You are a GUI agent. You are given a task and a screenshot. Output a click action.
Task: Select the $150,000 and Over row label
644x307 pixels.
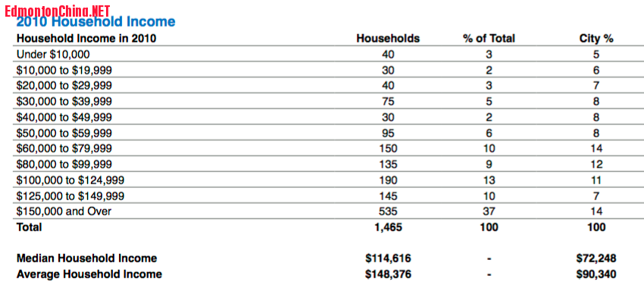click(63, 211)
